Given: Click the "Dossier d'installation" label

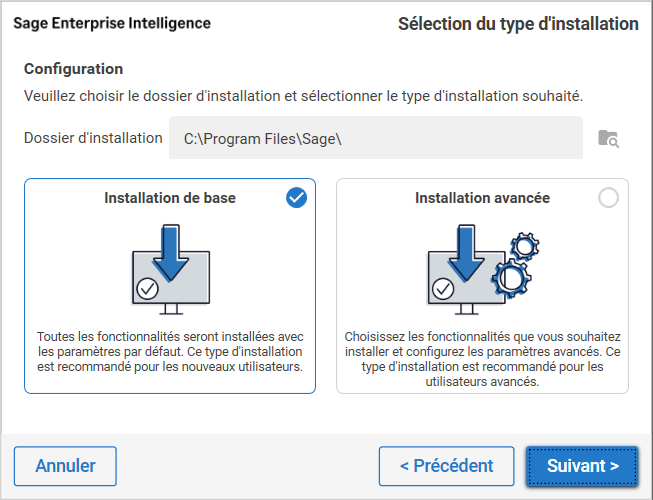Looking at the screenshot, I should pyautogui.click(x=93, y=138).
